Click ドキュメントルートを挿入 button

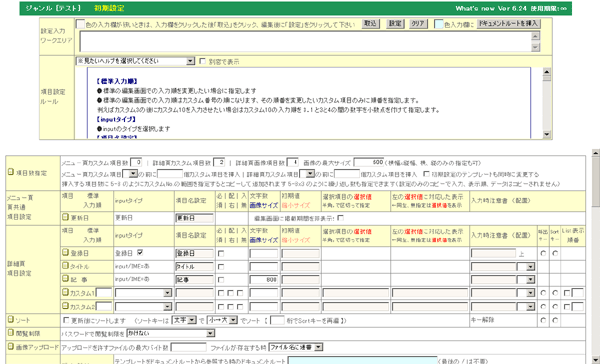click(508, 24)
